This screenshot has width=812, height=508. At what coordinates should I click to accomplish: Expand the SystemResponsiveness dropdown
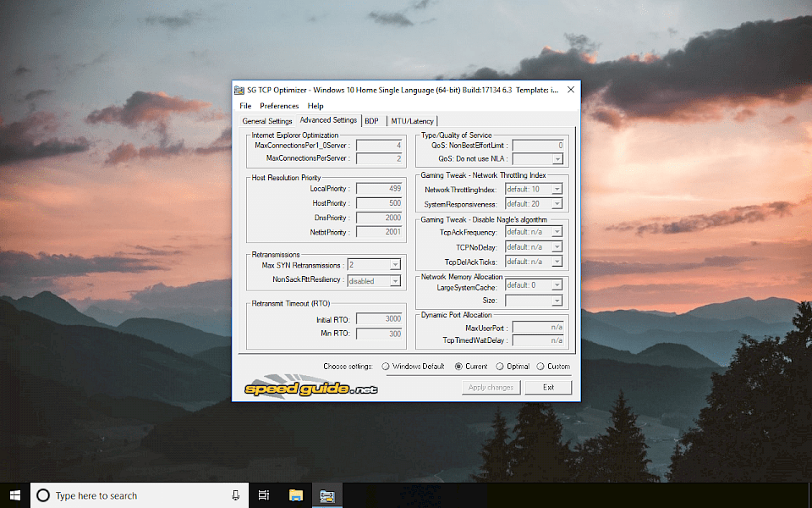click(557, 204)
